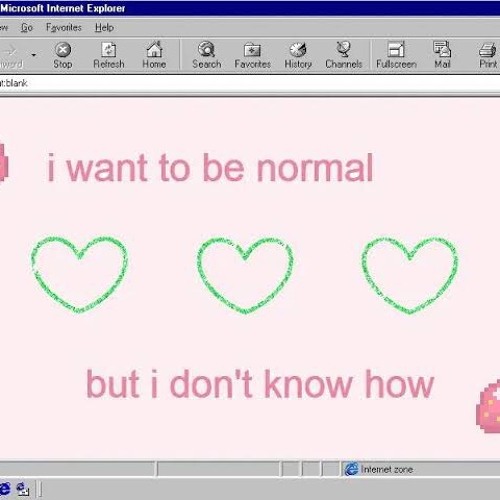Image resolution: width=500 pixels, height=500 pixels.
Task: Click the left green heart image
Action: [80, 274]
